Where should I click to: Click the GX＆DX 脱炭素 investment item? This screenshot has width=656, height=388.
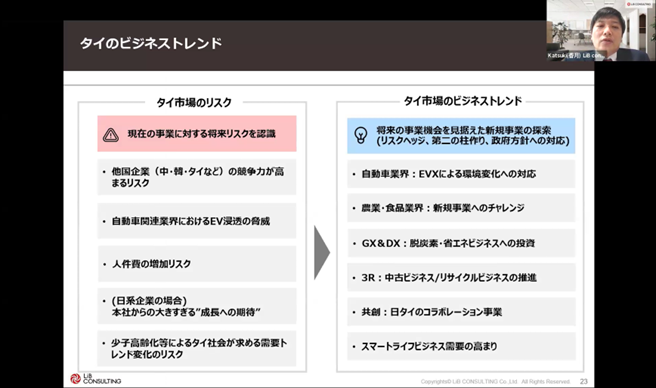461,243
